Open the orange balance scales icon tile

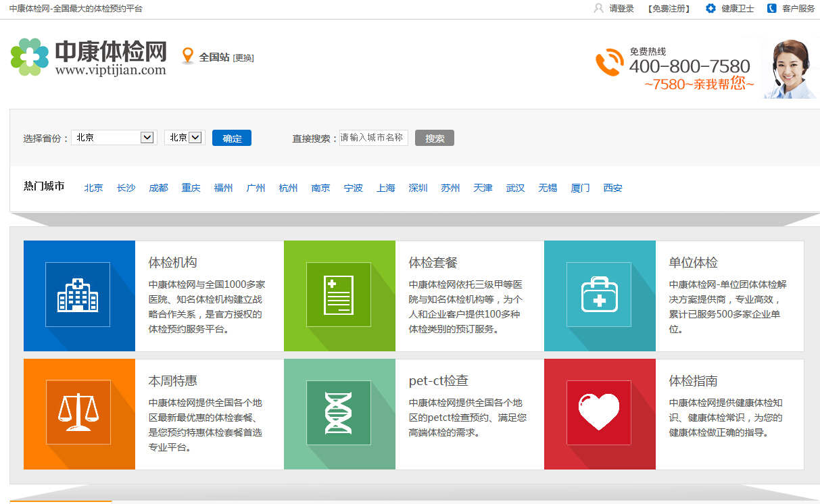pyautogui.click(x=79, y=414)
